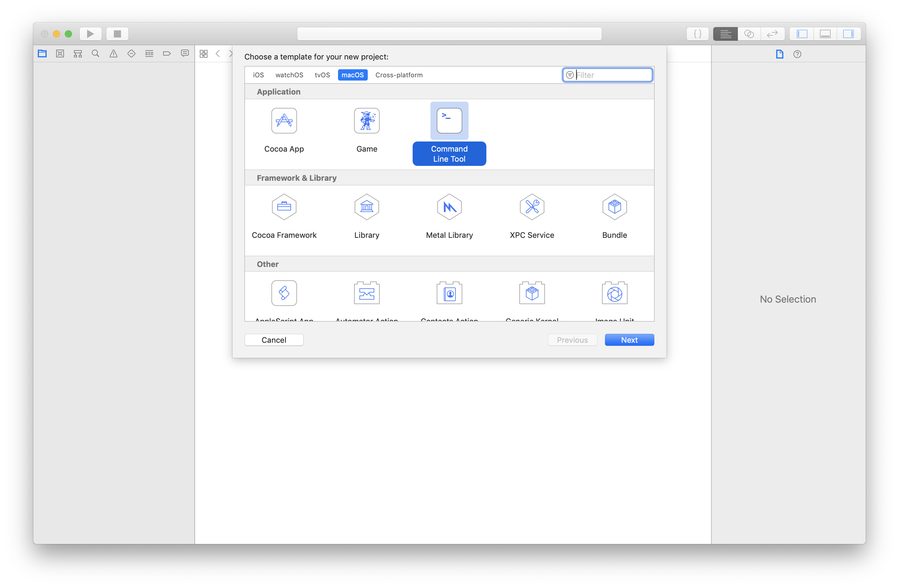This screenshot has width=899, height=588.
Task: Select the Cocoa Framework template
Action: tap(284, 207)
